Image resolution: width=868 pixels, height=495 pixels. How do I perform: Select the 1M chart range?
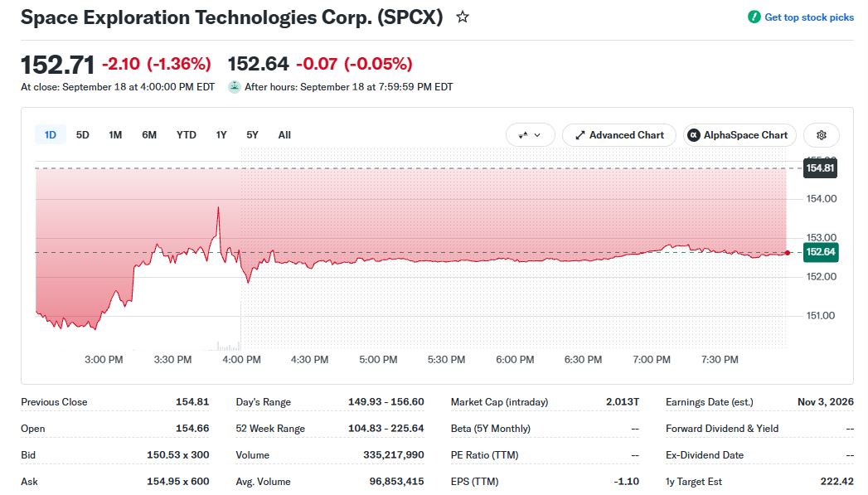(115, 135)
